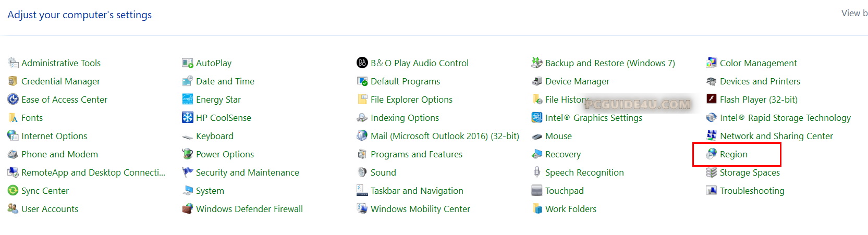Image resolution: width=868 pixels, height=235 pixels.
Task: Click the Speech Recognition microphone icon
Action: 536,172
